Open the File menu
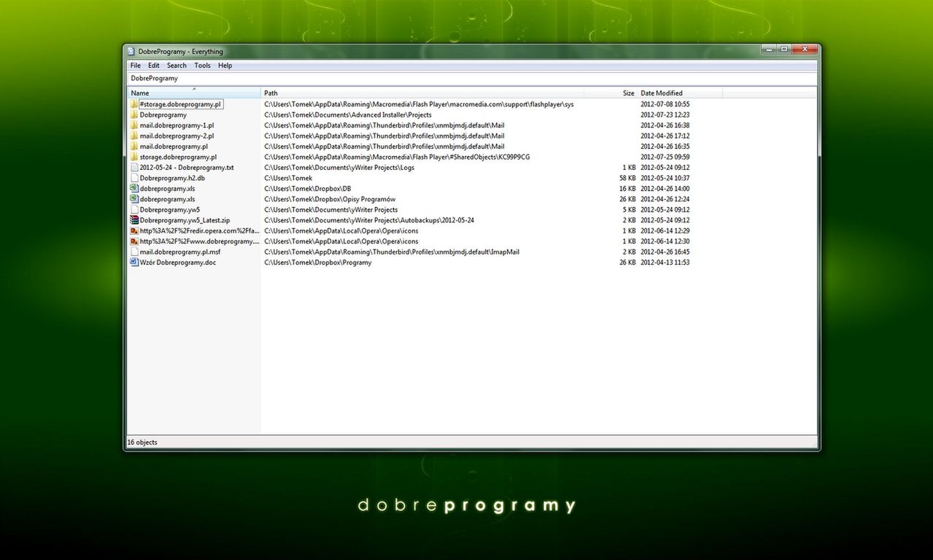This screenshot has height=560, width=933. pyautogui.click(x=136, y=66)
